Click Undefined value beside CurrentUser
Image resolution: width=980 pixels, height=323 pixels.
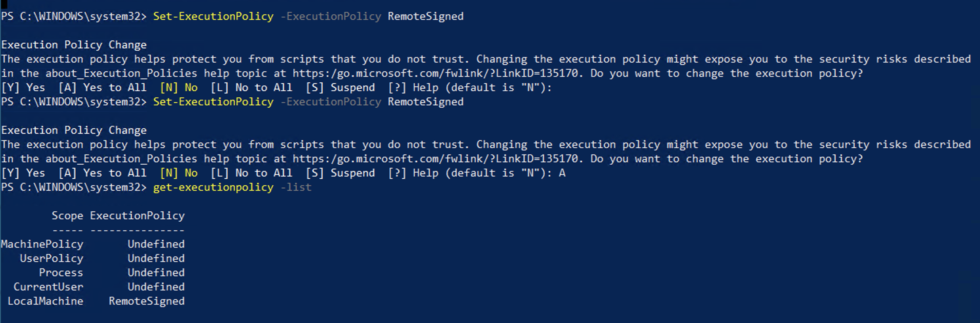[156, 287]
